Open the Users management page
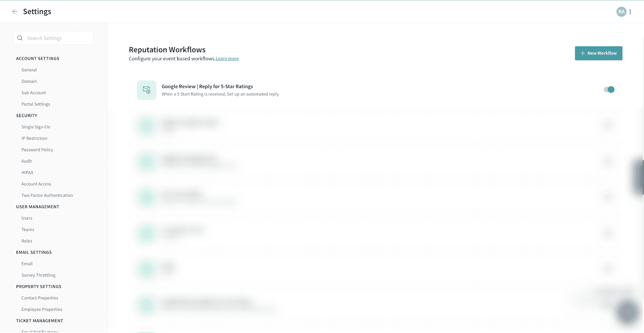 [27, 218]
